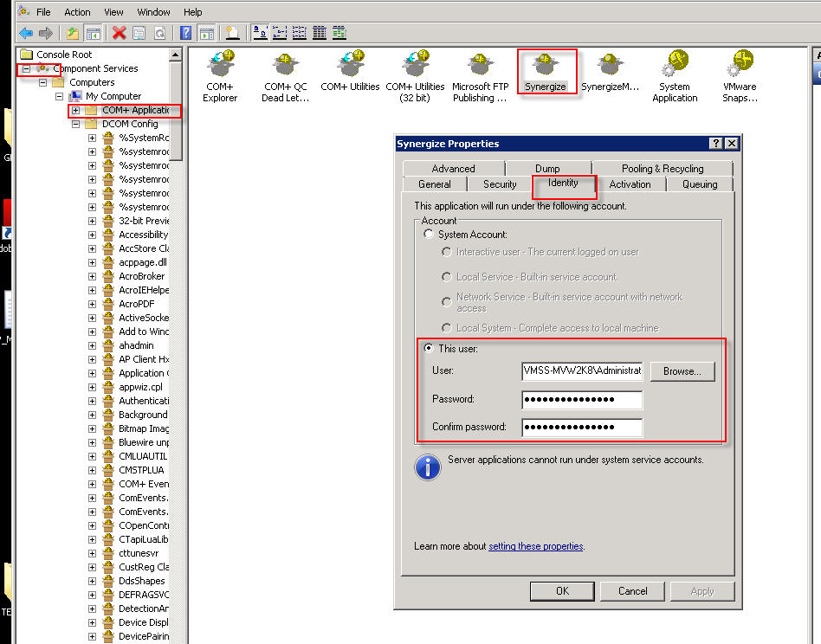Open the File menu
821x644 pixels.
(x=43, y=12)
